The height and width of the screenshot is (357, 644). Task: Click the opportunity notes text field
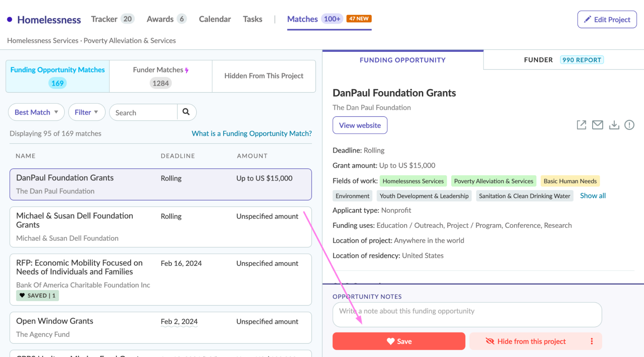coord(467,315)
